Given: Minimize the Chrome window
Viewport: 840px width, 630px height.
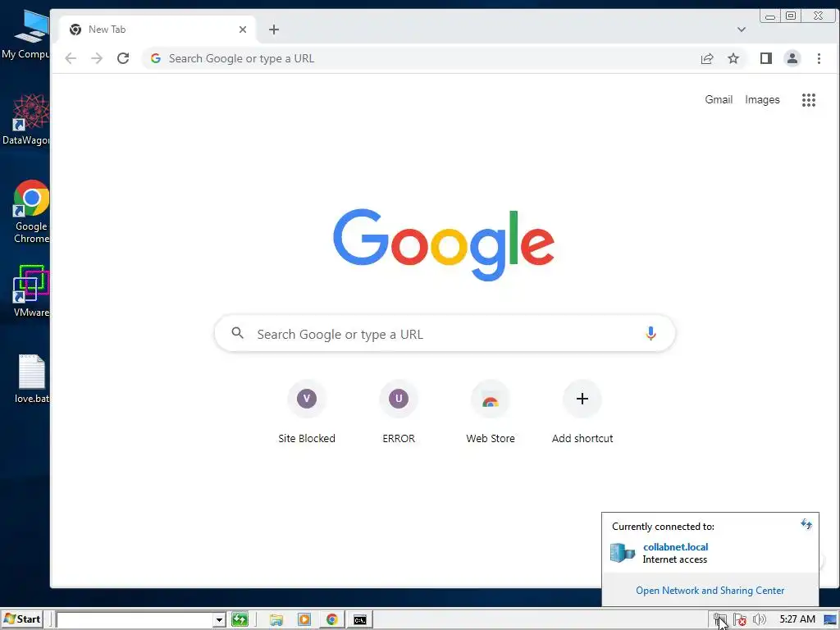Looking at the screenshot, I should pos(770,16).
